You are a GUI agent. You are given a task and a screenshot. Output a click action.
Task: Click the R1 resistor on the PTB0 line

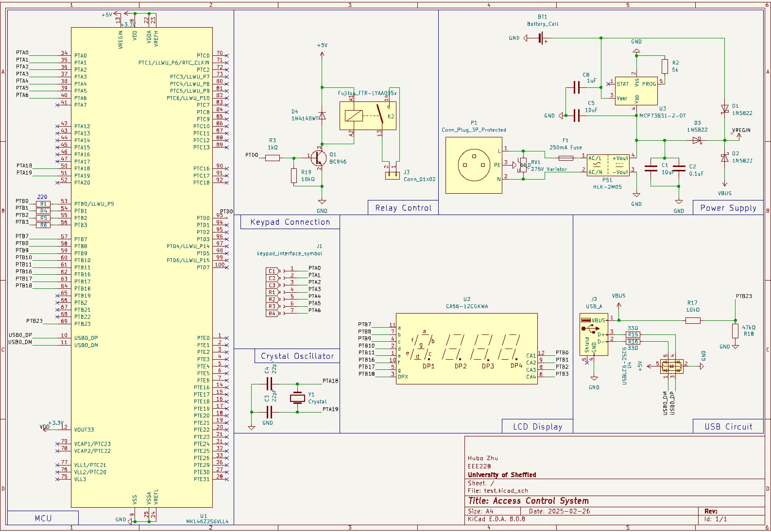click(x=44, y=204)
